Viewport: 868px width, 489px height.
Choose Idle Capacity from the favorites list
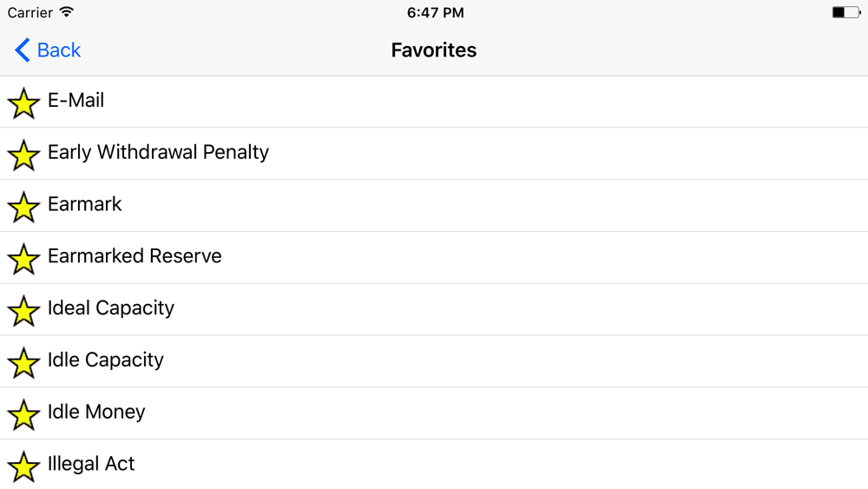tap(434, 361)
